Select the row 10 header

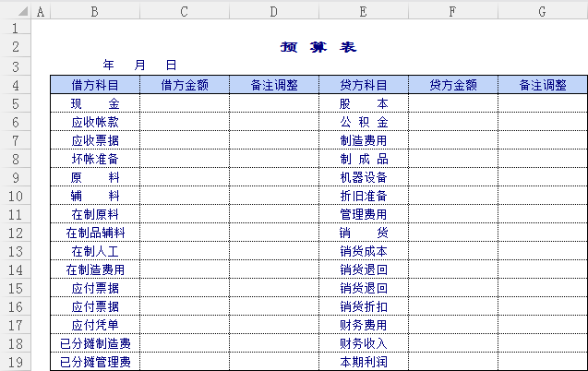point(16,196)
